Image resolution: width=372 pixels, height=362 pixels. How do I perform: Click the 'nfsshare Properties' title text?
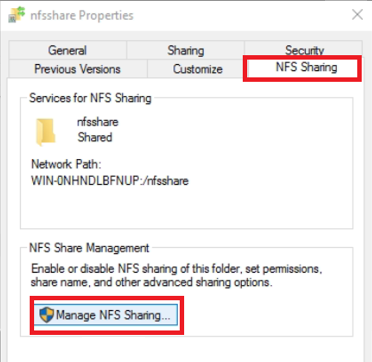82,15
